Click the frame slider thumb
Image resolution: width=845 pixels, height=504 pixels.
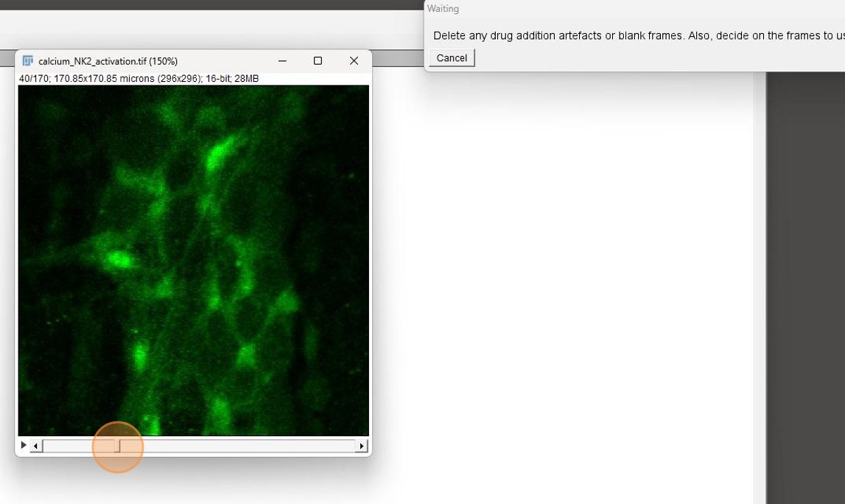(x=118, y=446)
